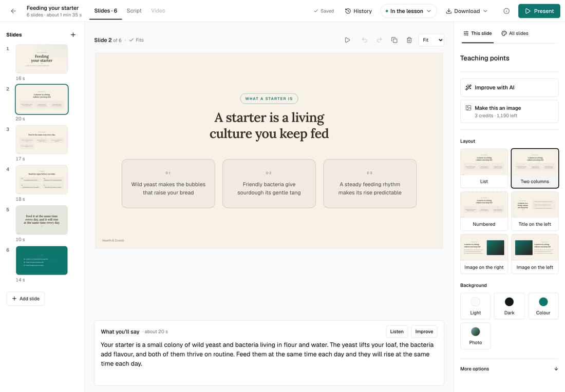Click the Feeding your starter lesson title
Image resolution: width=565 pixels, height=392 pixels.
(x=52, y=8)
